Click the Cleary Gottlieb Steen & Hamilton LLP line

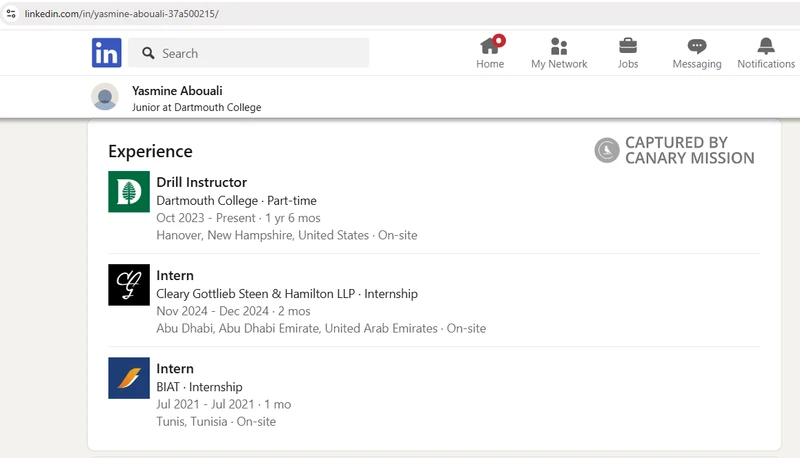[287, 294]
